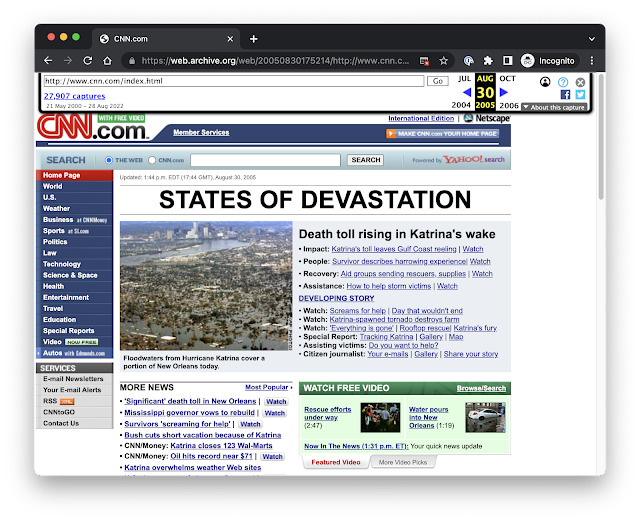Click the SEARCH button

pyautogui.click(x=366, y=160)
